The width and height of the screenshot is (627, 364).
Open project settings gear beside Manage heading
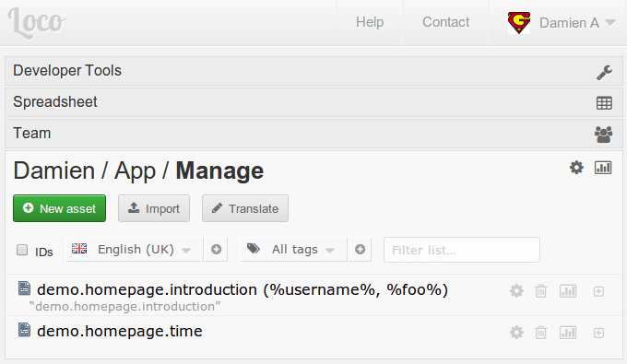[x=576, y=168]
